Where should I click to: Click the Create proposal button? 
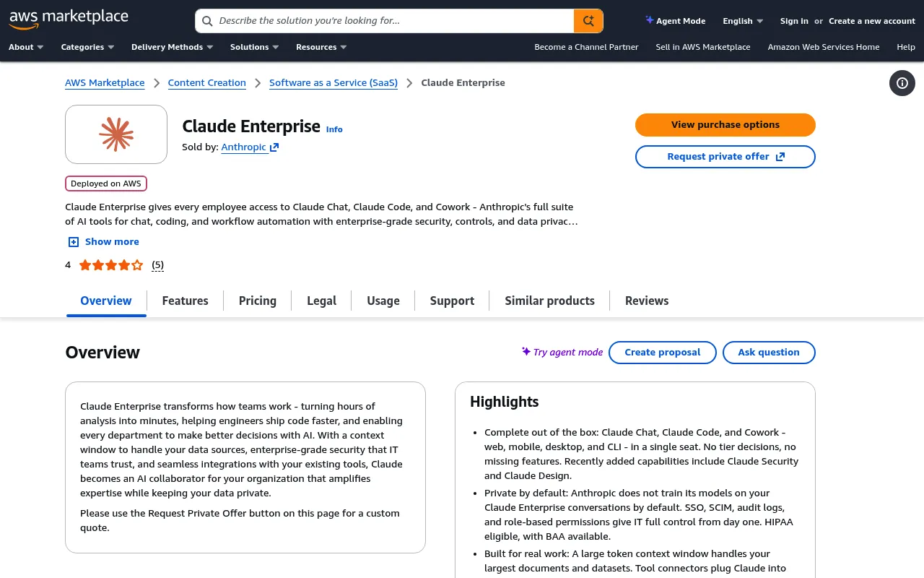(x=663, y=353)
